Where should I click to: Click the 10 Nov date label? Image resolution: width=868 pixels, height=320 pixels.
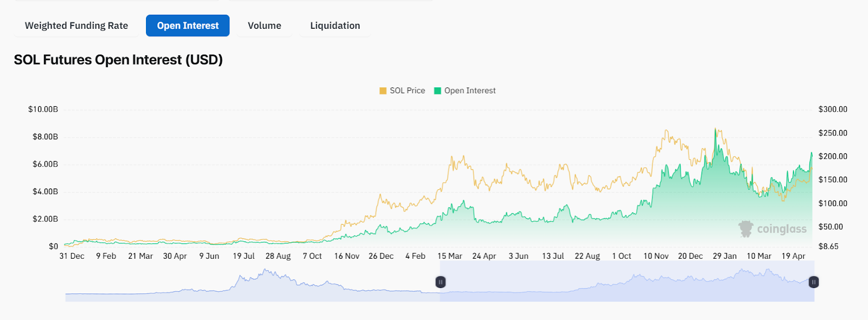coord(656,256)
